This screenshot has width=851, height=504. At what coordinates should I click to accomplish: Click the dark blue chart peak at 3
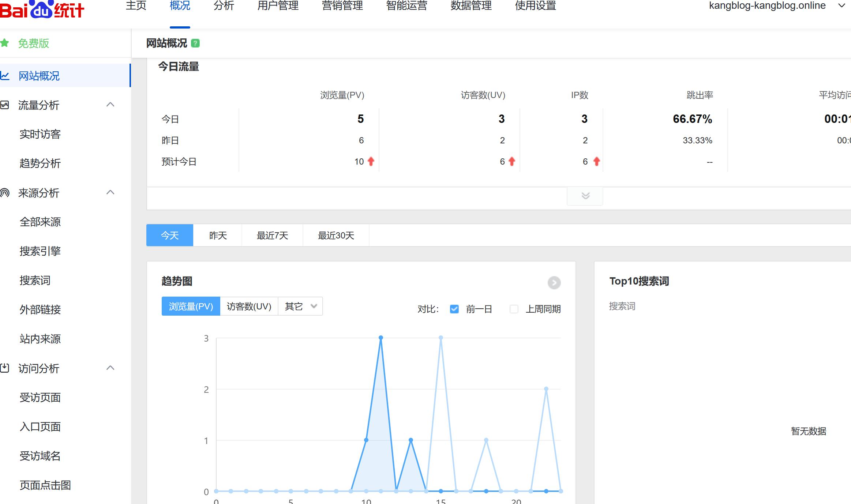[381, 338]
